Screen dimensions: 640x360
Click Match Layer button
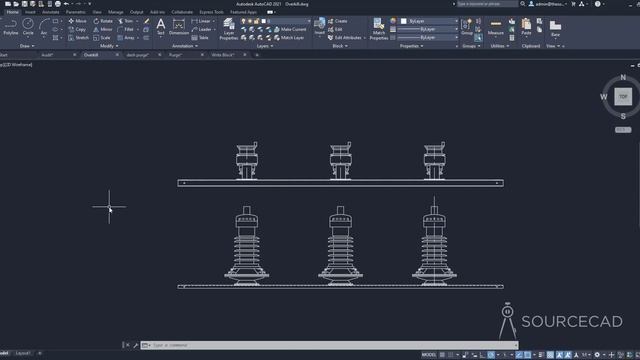[289, 38]
